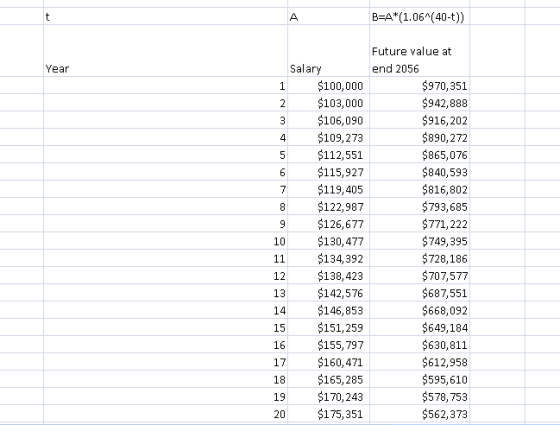Select future value cell $816,802
The height and width of the screenshot is (425, 560).
tap(419, 189)
